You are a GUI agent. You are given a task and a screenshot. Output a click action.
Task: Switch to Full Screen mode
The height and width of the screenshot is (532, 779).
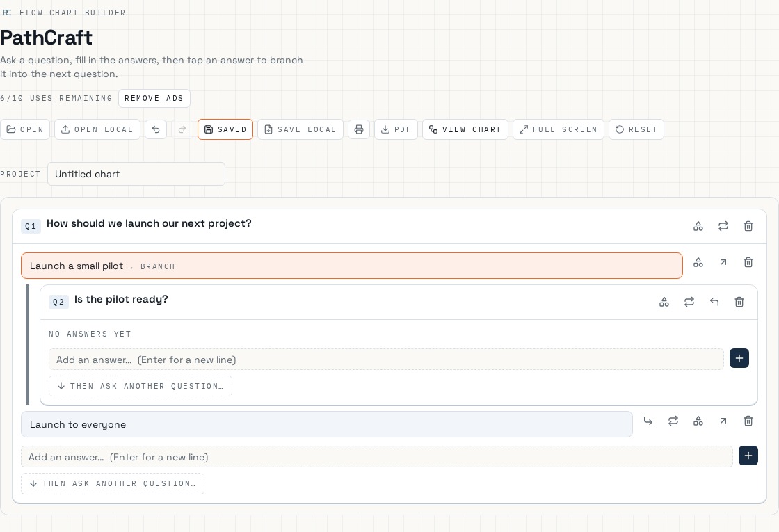pos(559,129)
